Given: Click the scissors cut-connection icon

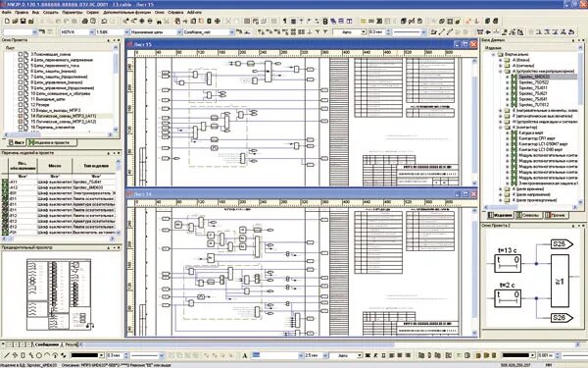Looking at the screenshot, I should pos(229,21).
